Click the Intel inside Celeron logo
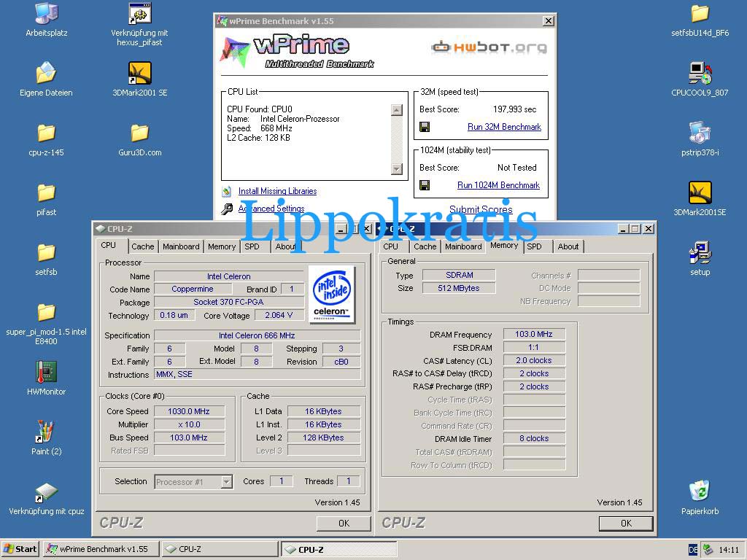This screenshot has height=560, width=747. 332,295
